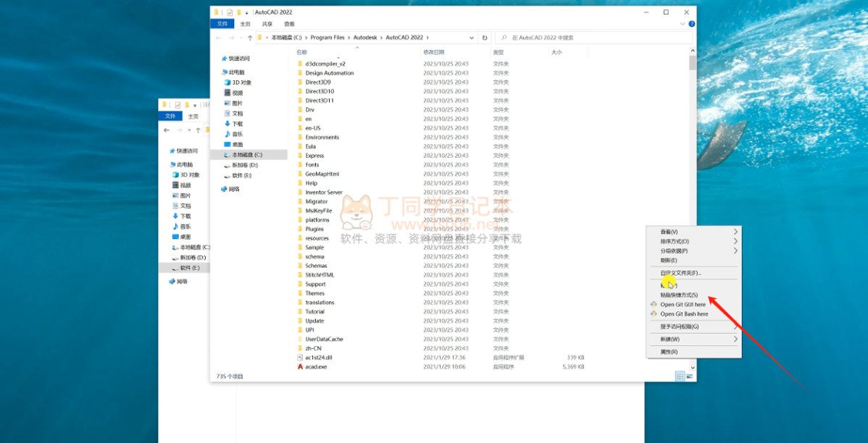Choose 属性(R) in context menu
The image size is (868, 443).
[x=693, y=352]
